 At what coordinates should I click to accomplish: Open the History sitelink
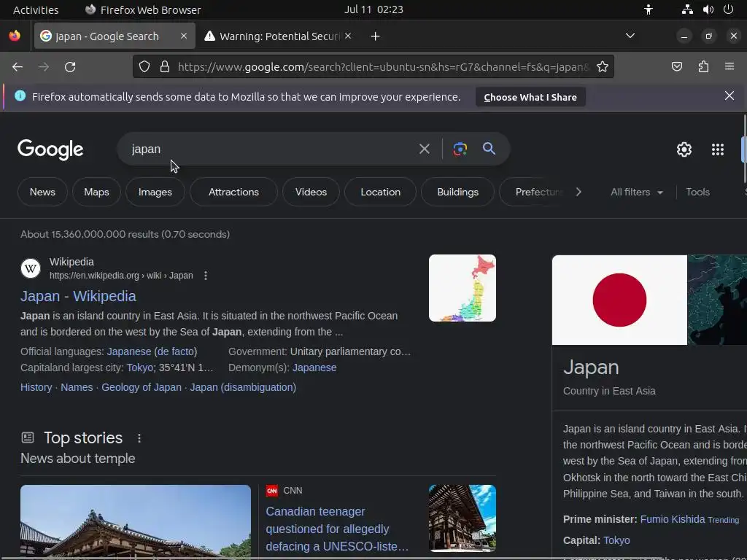pyautogui.click(x=36, y=387)
